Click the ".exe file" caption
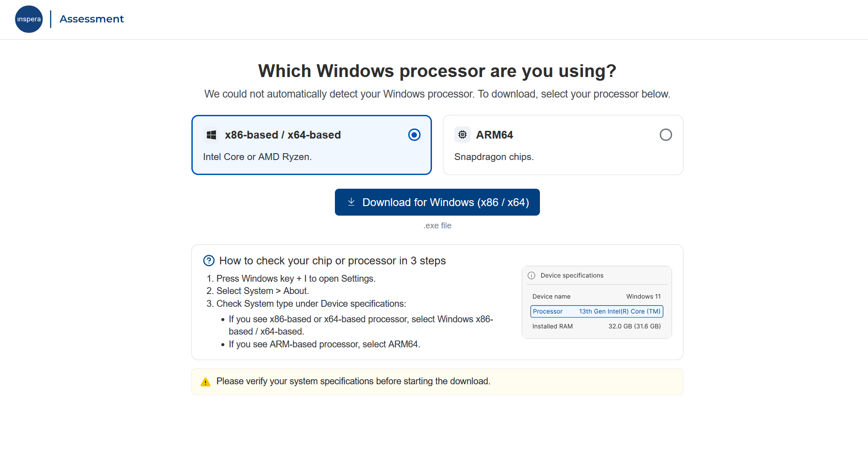 [x=437, y=226]
